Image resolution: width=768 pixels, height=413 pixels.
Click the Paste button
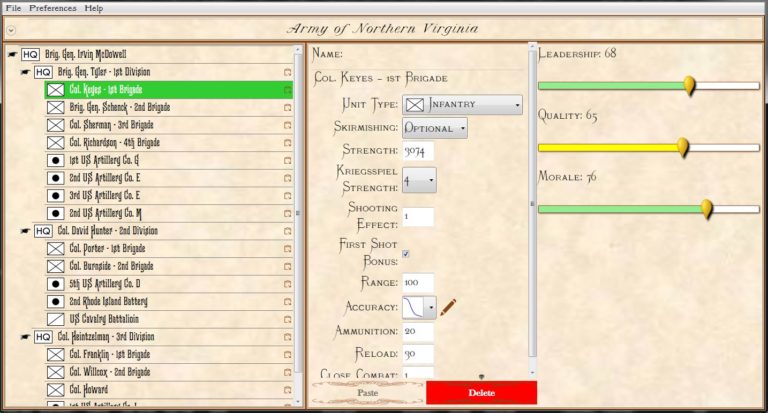tap(367, 393)
